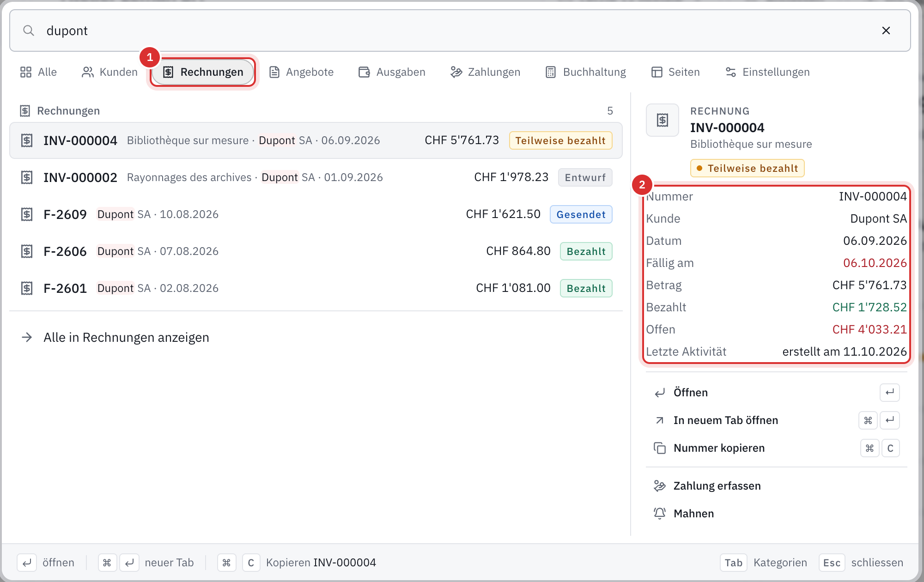Viewport: 924px width, 582px height.
Task: Click the invoice icon of F-2601 row
Action: (x=27, y=288)
